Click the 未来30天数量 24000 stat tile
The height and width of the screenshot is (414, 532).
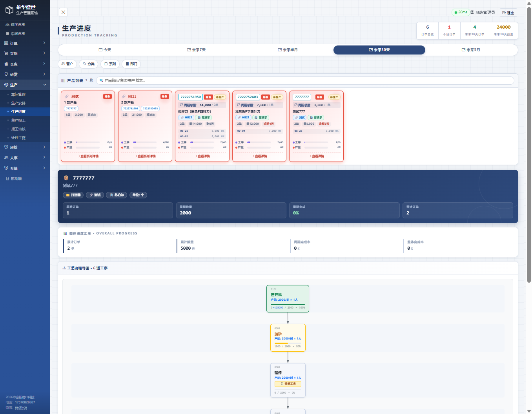pos(503,31)
